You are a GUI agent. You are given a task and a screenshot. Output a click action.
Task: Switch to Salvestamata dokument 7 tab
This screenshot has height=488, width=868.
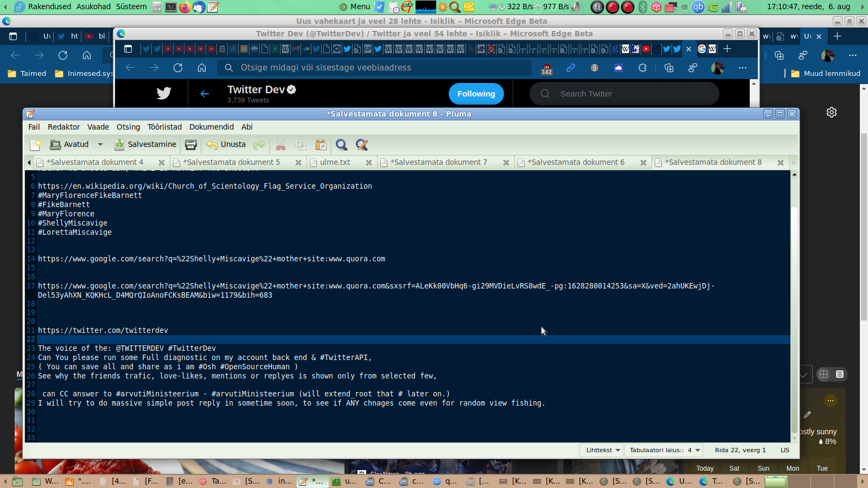439,162
